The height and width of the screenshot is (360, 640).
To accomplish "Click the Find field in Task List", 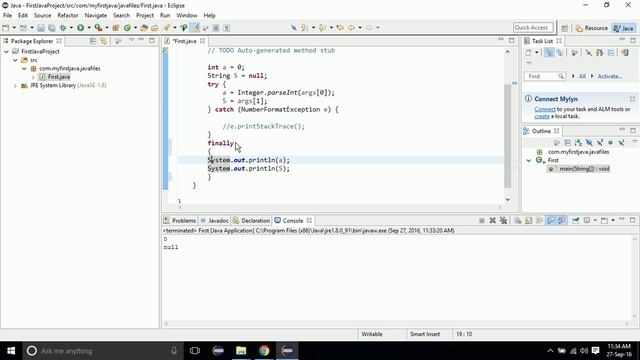I will tap(544, 76).
